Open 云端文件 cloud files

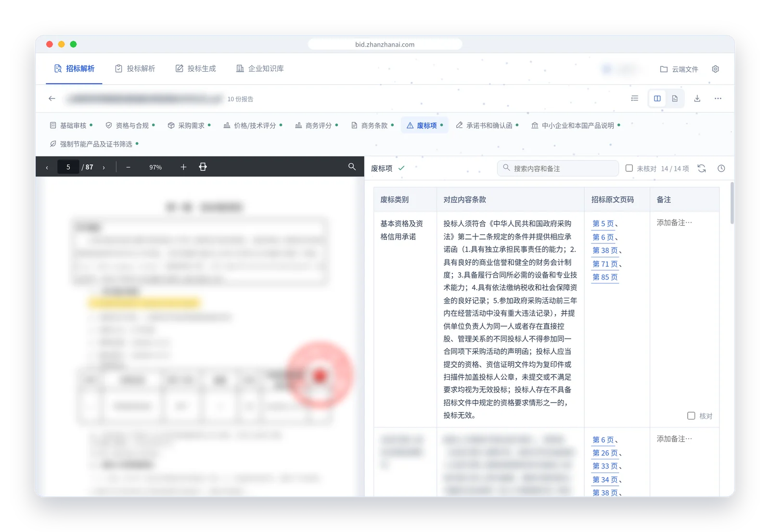[679, 69]
